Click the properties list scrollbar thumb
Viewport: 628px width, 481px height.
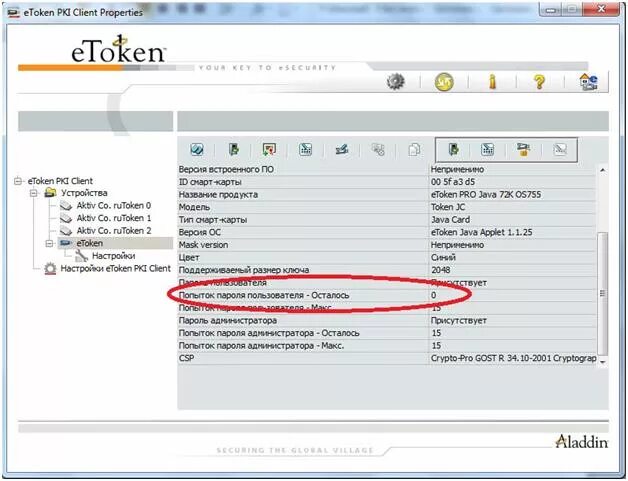click(x=602, y=293)
